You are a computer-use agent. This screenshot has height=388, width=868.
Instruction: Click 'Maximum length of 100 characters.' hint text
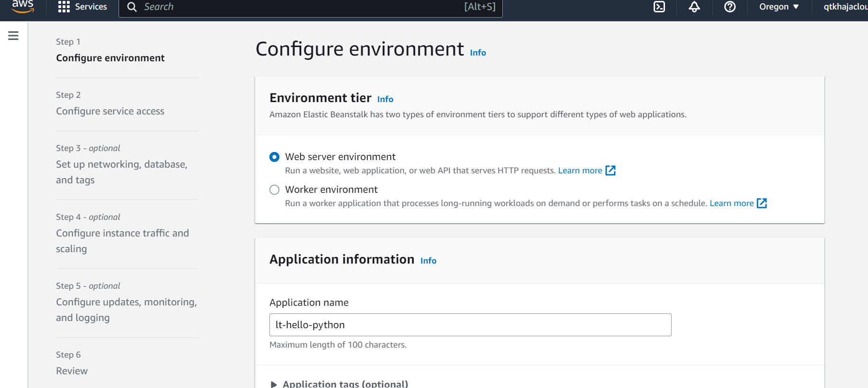(x=338, y=345)
